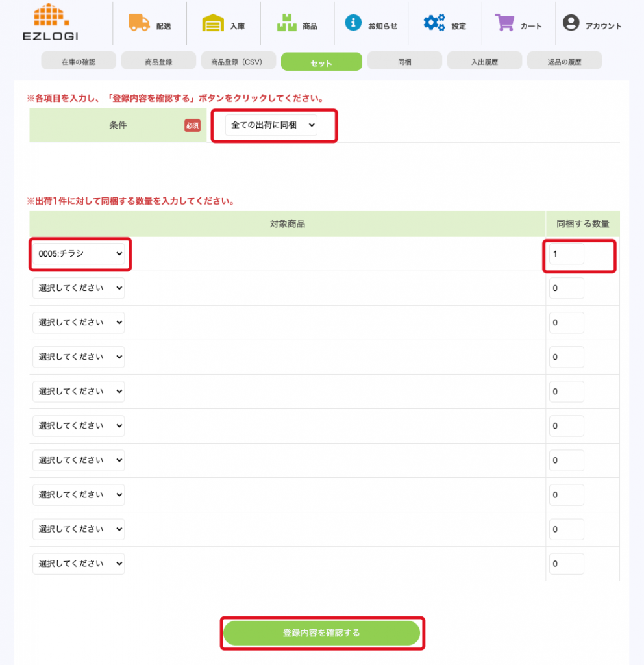The image size is (644, 665).
Task: Click the warehouse icon for 入庫
Action: (x=212, y=23)
